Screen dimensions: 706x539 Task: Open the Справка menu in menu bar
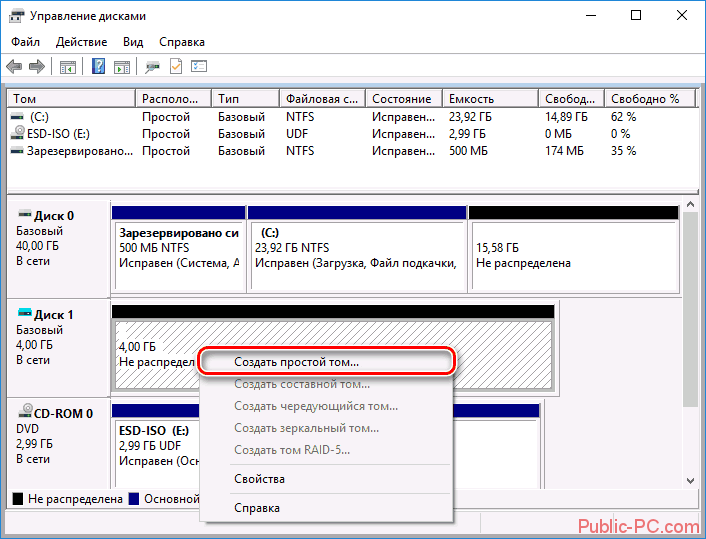coord(182,42)
